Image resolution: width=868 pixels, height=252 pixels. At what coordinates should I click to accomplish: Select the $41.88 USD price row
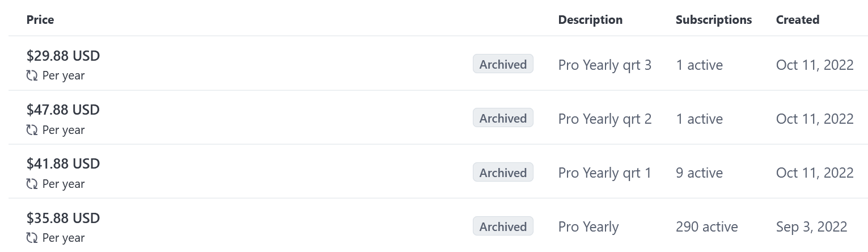pyautogui.click(x=438, y=171)
